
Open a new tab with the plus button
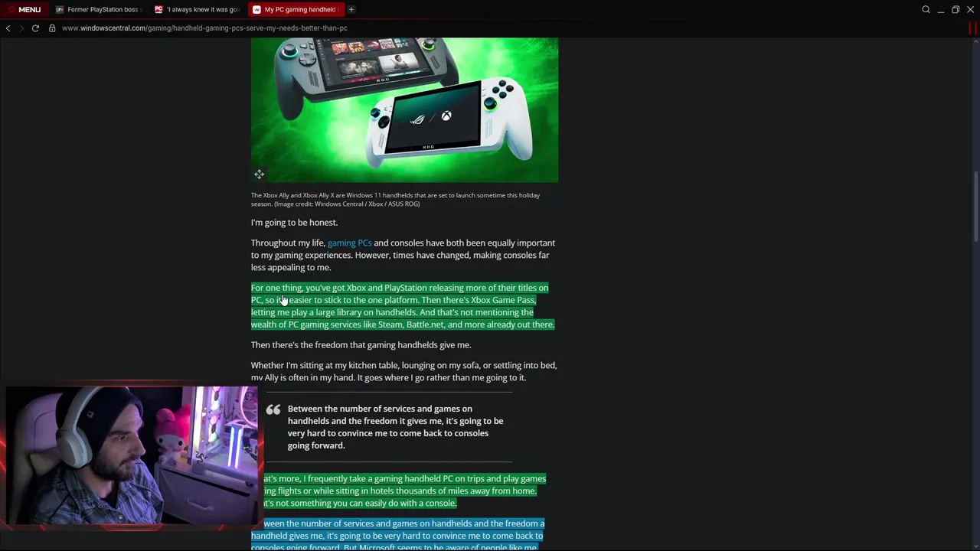tap(351, 9)
